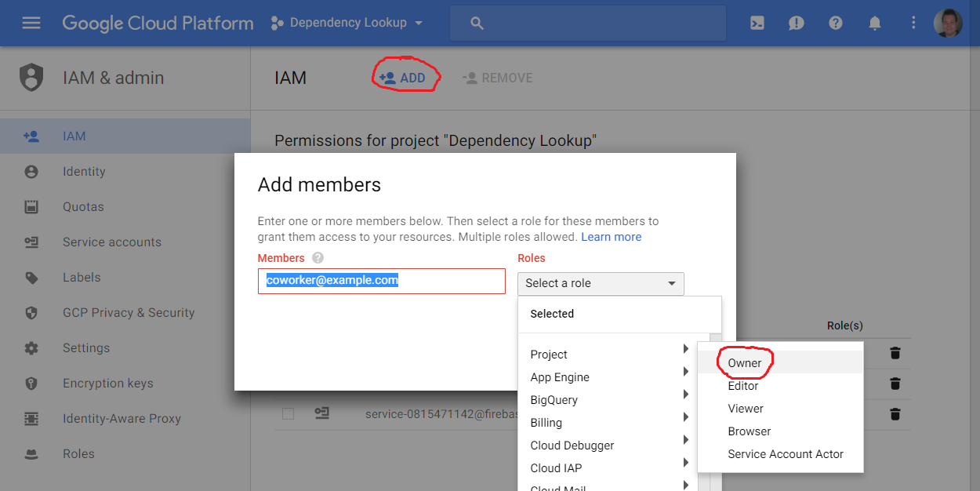Delete the second listed member via trash icon
Screen dimensions: 980x491
pyautogui.click(x=895, y=384)
